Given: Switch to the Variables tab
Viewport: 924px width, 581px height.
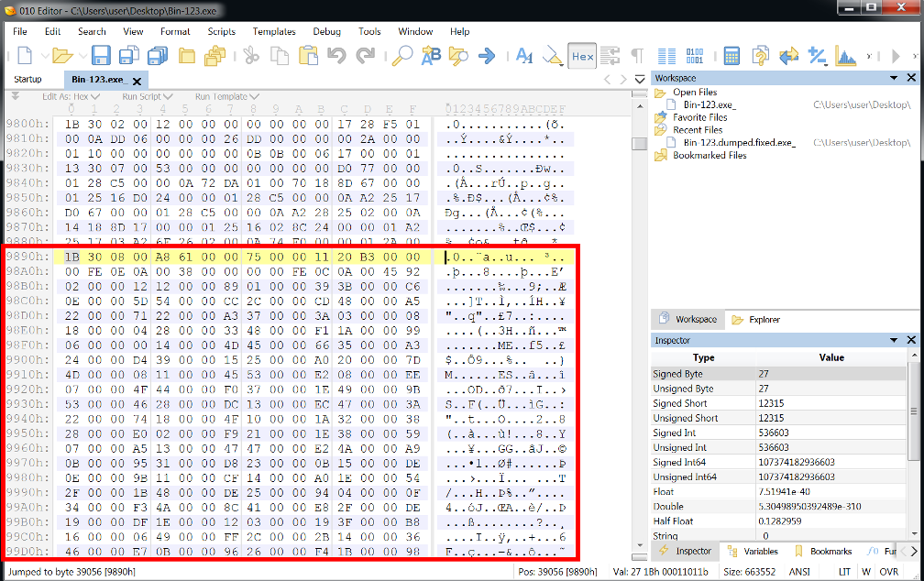Looking at the screenshot, I should 760,552.
